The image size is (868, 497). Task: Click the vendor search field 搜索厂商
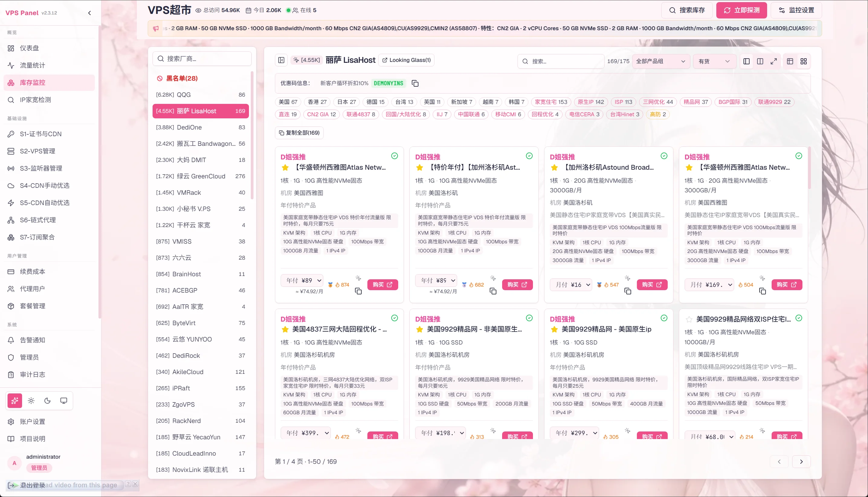point(202,59)
